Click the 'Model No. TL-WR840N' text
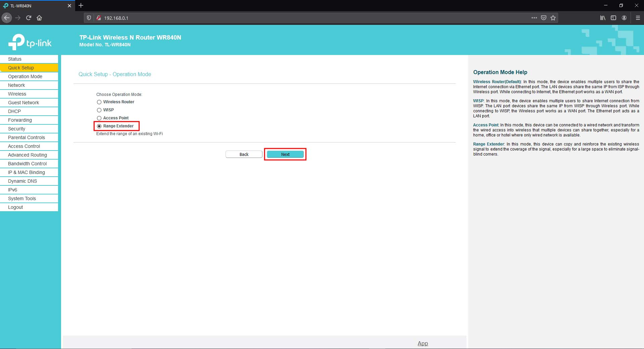This screenshot has width=644, height=349. [x=105, y=45]
